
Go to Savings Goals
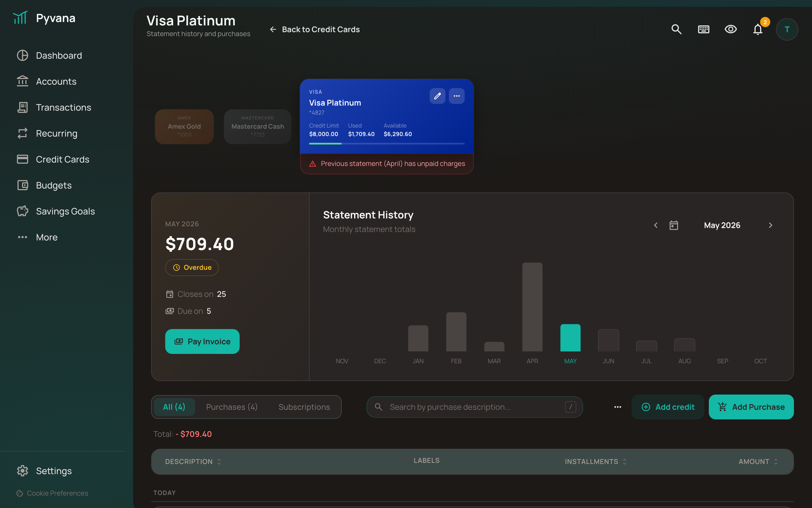click(56, 211)
